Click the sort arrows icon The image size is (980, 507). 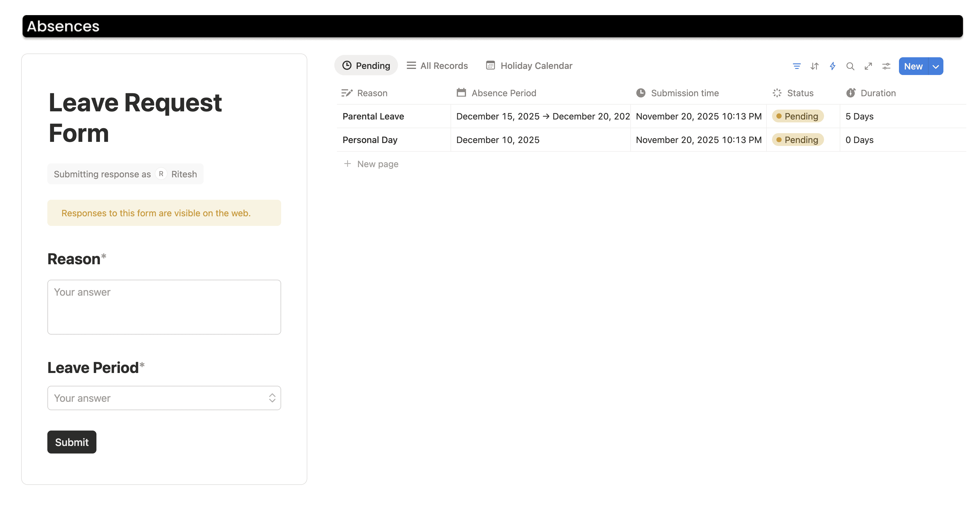pos(814,66)
